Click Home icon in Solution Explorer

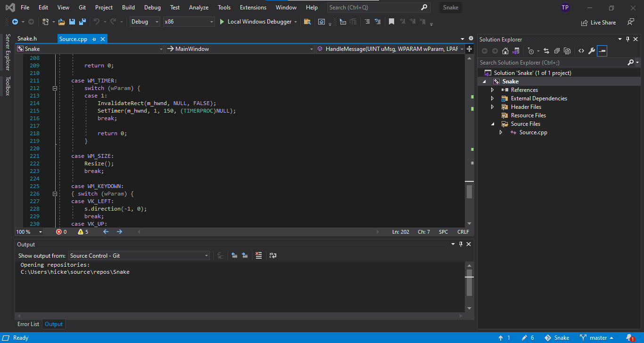click(505, 51)
